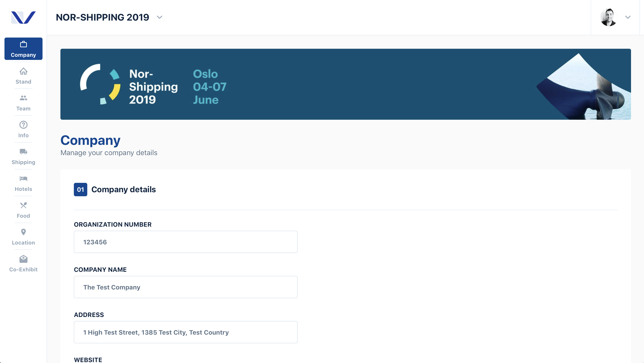644x363 pixels.
Task: Go to the Company menu label
Action: click(23, 55)
